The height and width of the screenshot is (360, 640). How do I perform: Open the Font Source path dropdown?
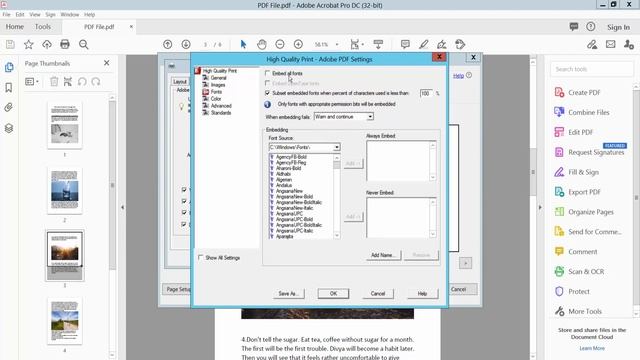pos(304,147)
